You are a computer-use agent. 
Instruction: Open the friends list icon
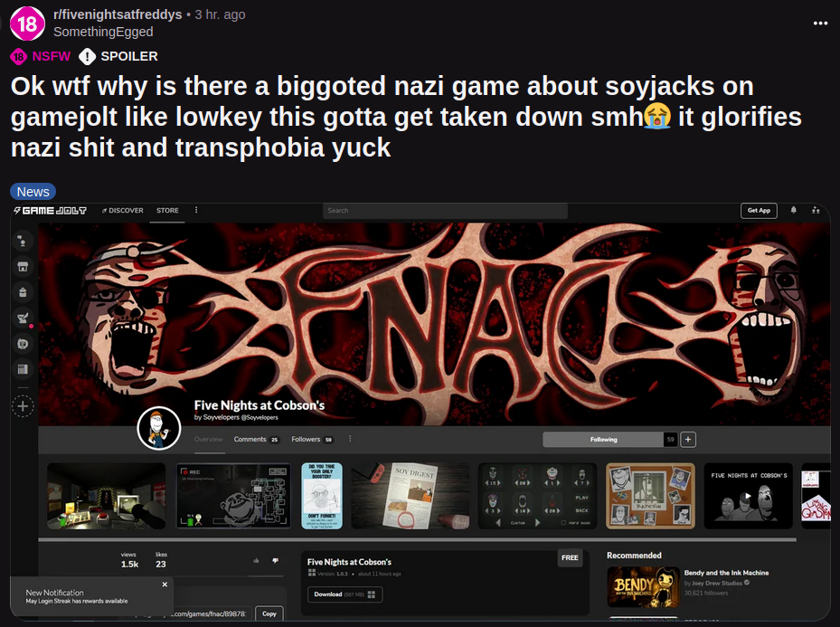click(x=816, y=211)
